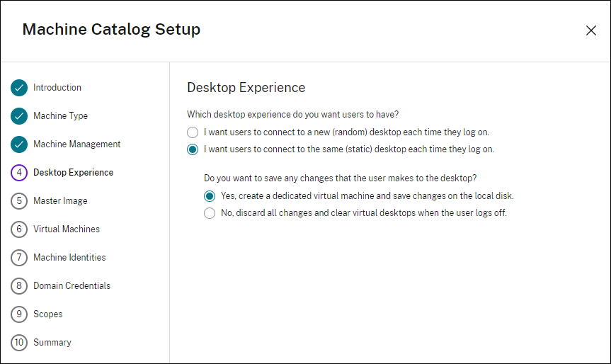The image size is (611, 364).
Task: Click the step 7 number icon
Action: pos(19,258)
